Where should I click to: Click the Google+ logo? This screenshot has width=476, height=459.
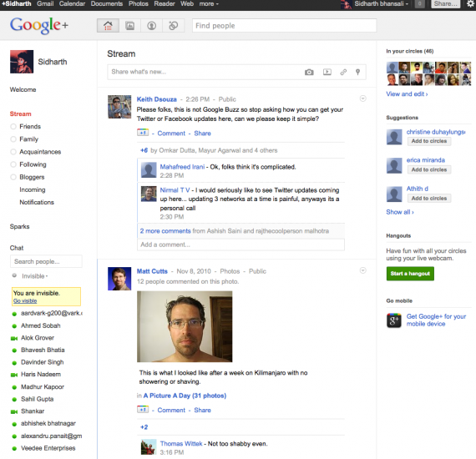39,26
